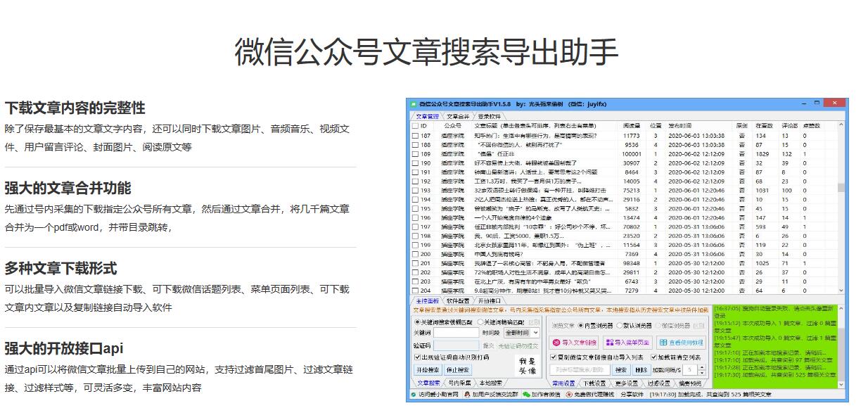Click the web heading 强大的文章合并功能
Image resolution: width=868 pixels, height=420 pixels.
68,189
